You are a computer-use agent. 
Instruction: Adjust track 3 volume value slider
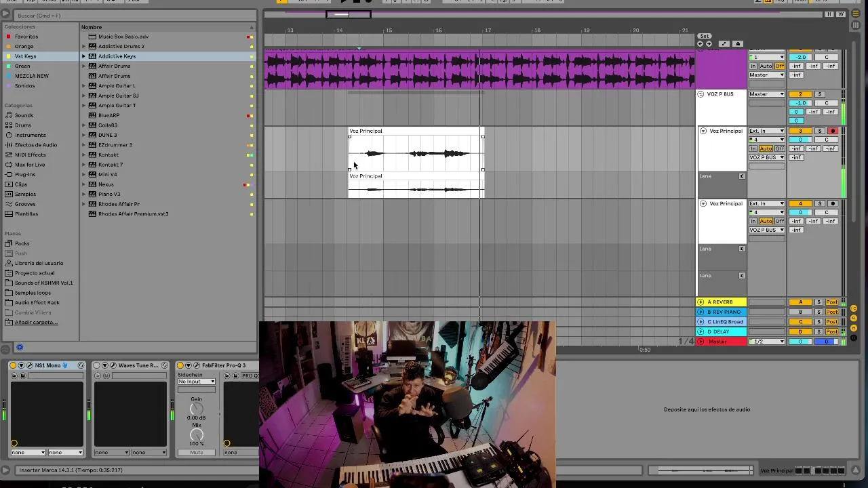pos(800,140)
